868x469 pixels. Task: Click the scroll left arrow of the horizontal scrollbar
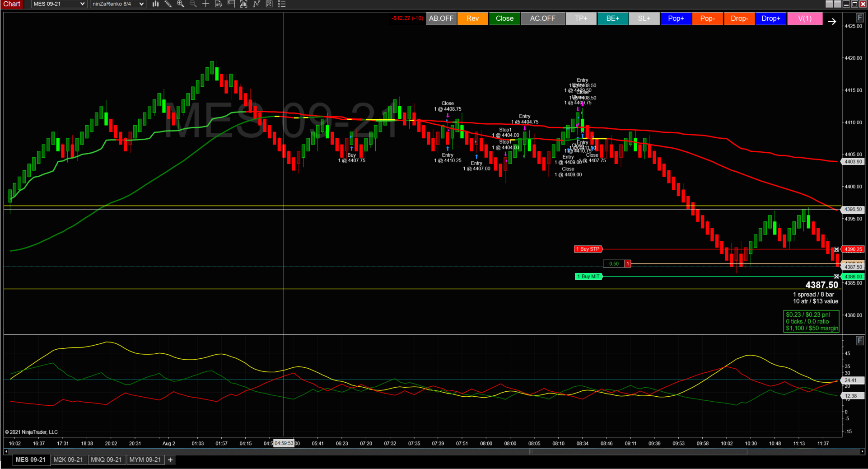[6, 451]
